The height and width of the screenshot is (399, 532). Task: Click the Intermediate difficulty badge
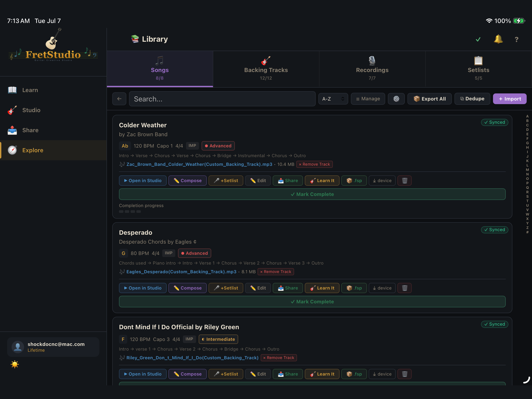tap(218, 339)
